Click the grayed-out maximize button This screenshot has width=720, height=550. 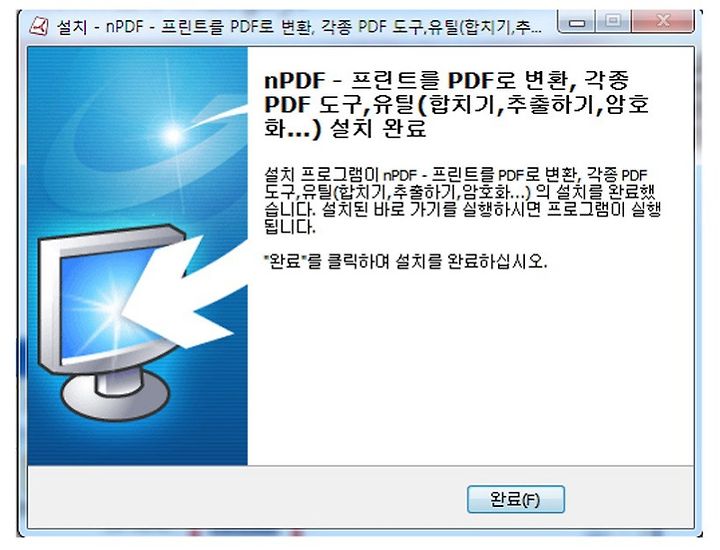point(613,22)
